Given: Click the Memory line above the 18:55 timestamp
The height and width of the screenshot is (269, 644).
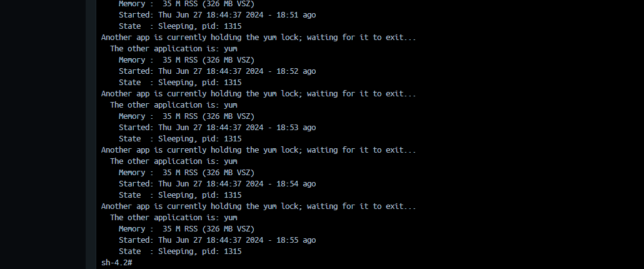Looking at the screenshot, I should 186,229.
